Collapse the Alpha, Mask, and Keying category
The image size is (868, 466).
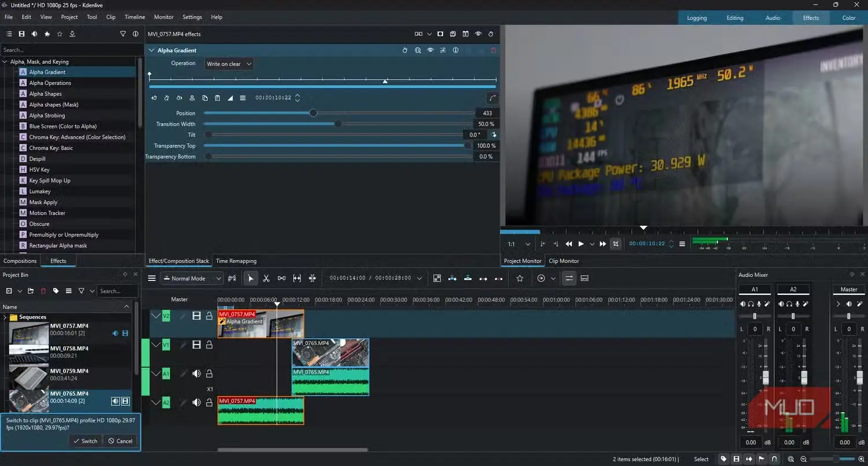5,62
